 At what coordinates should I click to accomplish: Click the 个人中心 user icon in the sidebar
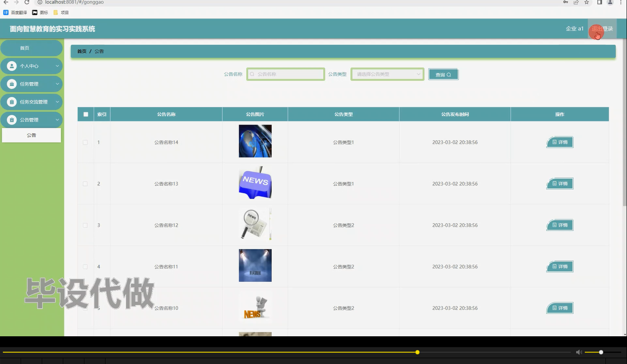[12, 66]
